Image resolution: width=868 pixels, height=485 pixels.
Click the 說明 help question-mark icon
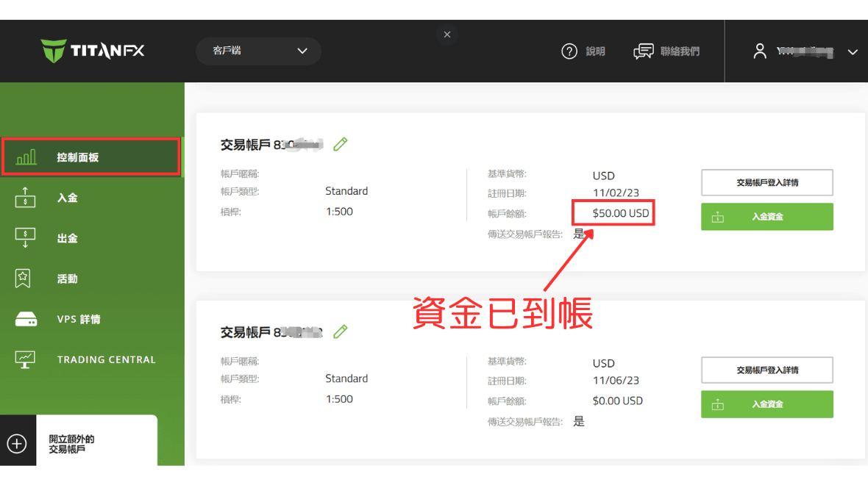coord(569,51)
